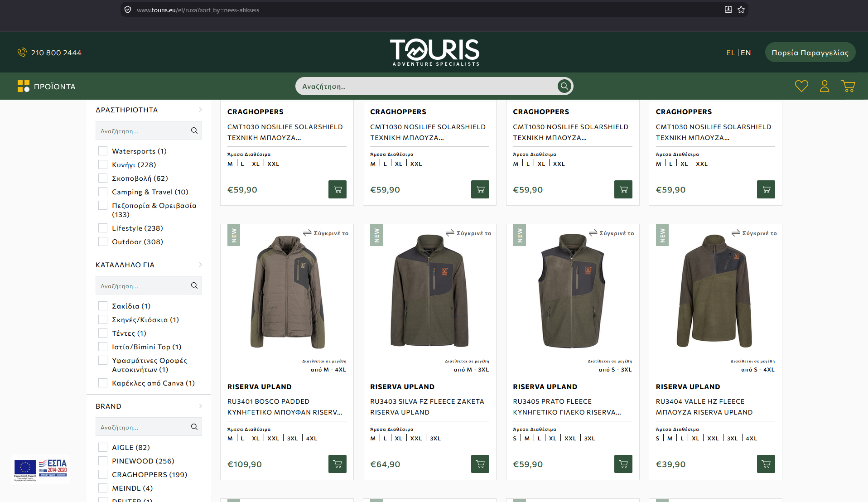Viewport: 868px width, 502px height.
Task: Check the PINEWOOD (256) brand filter
Action: (103, 461)
